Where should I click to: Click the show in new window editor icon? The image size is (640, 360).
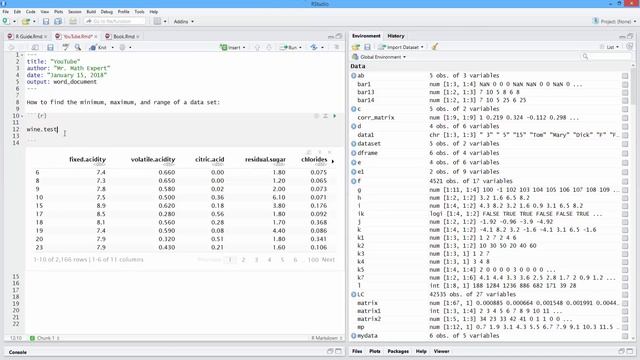(x=35, y=47)
